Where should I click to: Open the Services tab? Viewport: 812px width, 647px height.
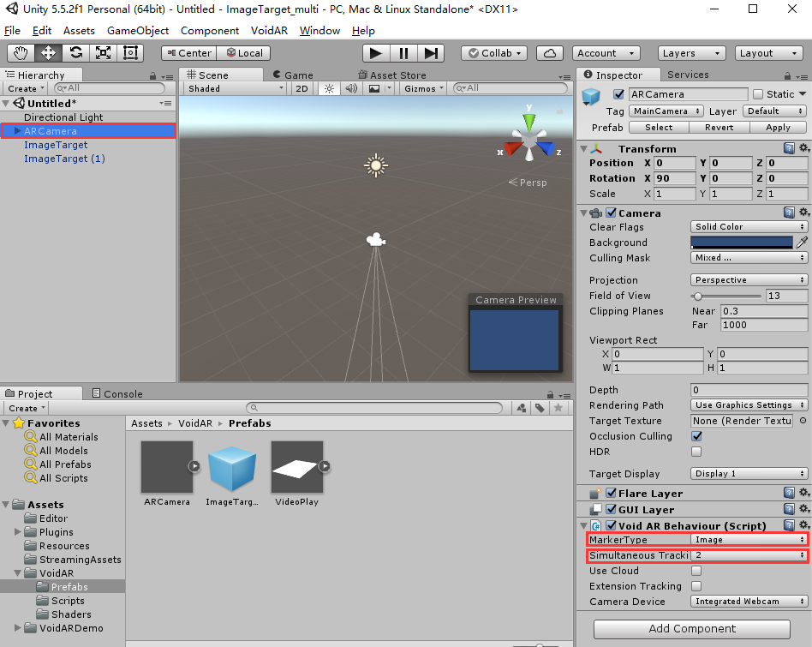688,75
